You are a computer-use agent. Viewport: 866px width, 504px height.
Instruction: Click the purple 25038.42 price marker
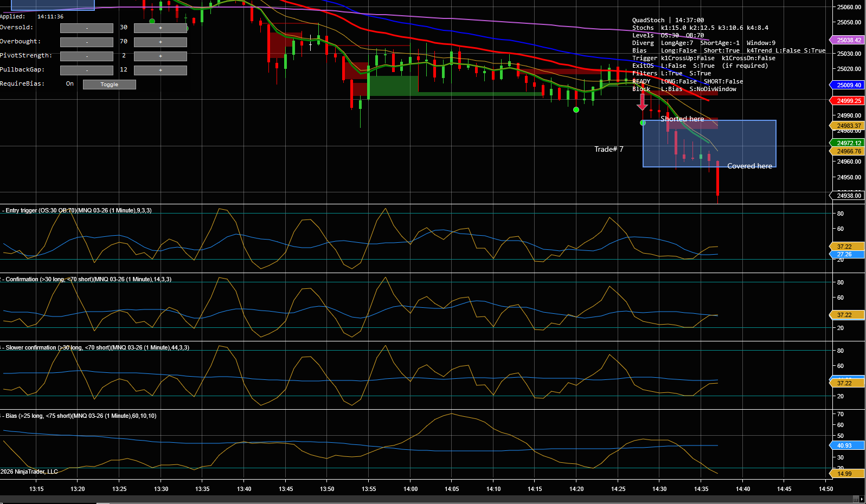pos(848,40)
